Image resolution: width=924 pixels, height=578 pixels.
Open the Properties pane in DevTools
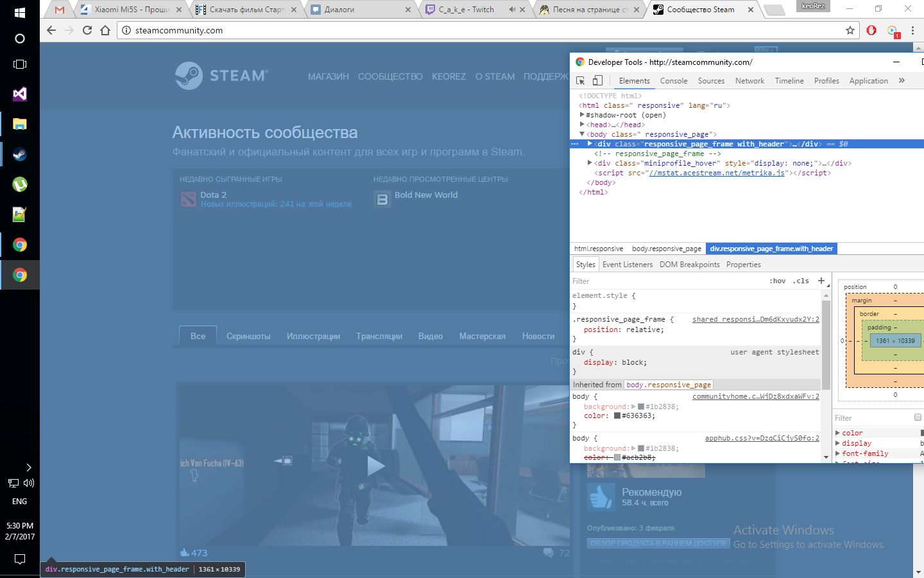pos(744,265)
